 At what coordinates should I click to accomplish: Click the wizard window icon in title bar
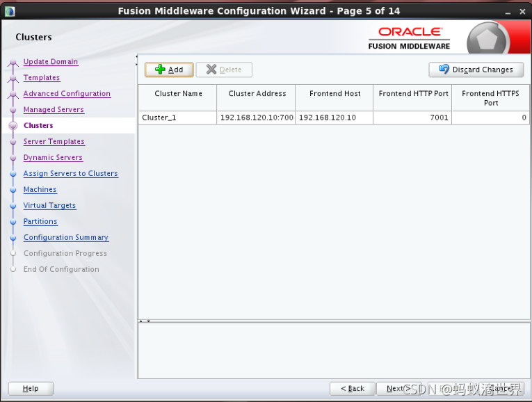[x=10, y=11]
